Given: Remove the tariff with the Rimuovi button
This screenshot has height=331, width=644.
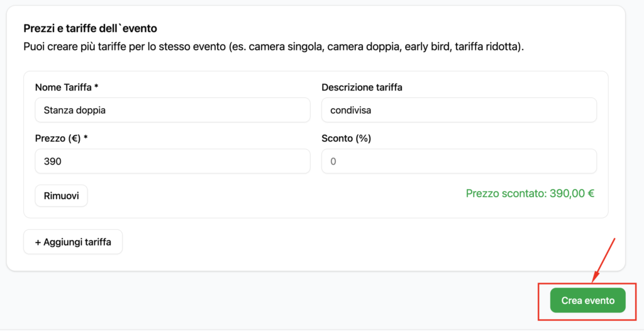Looking at the screenshot, I should pyautogui.click(x=61, y=196).
